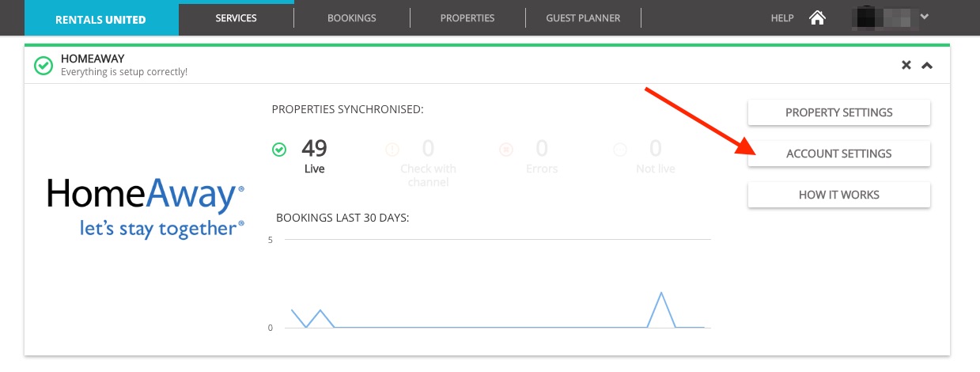
Task: Go to the Bookings tab
Action: (x=352, y=18)
